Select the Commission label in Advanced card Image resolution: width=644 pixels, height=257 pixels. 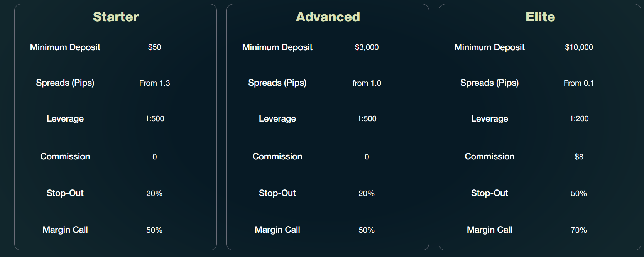click(277, 156)
